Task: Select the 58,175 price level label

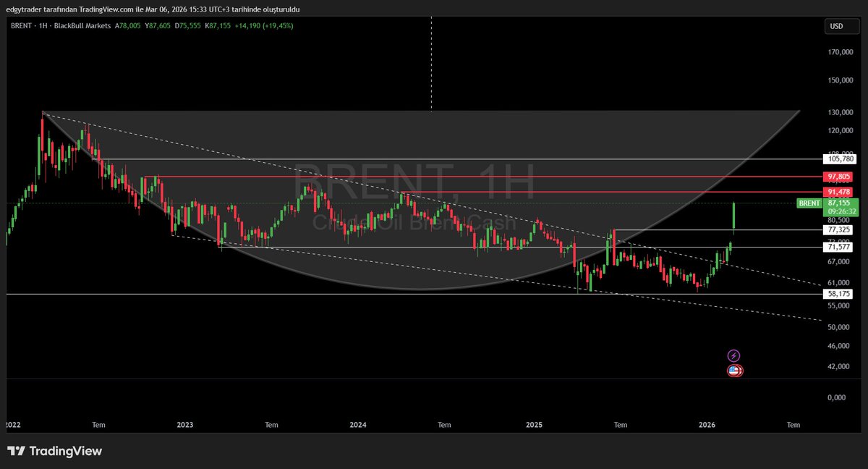Action: [x=839, y=294]
